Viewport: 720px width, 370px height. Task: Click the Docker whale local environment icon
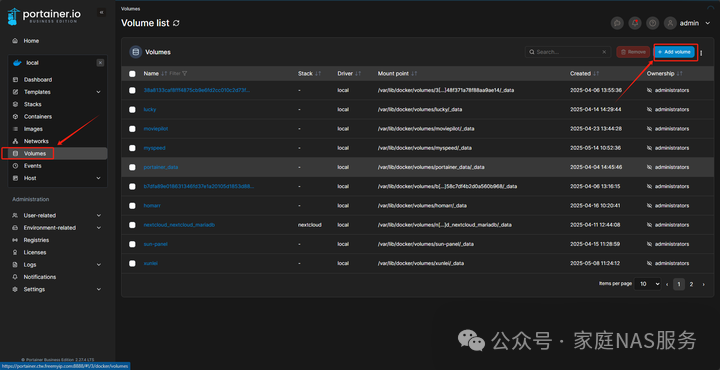point(17,63)
